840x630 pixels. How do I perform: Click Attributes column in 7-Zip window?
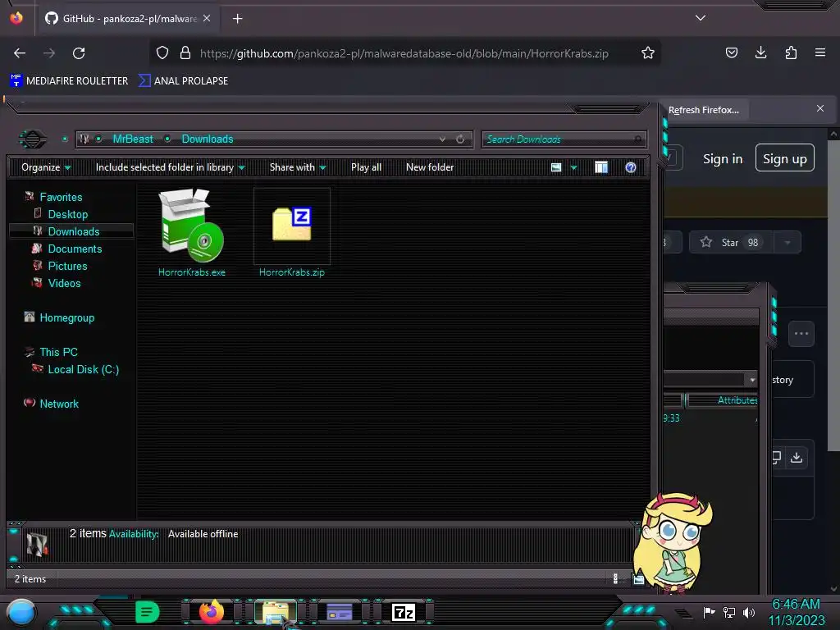724,399
